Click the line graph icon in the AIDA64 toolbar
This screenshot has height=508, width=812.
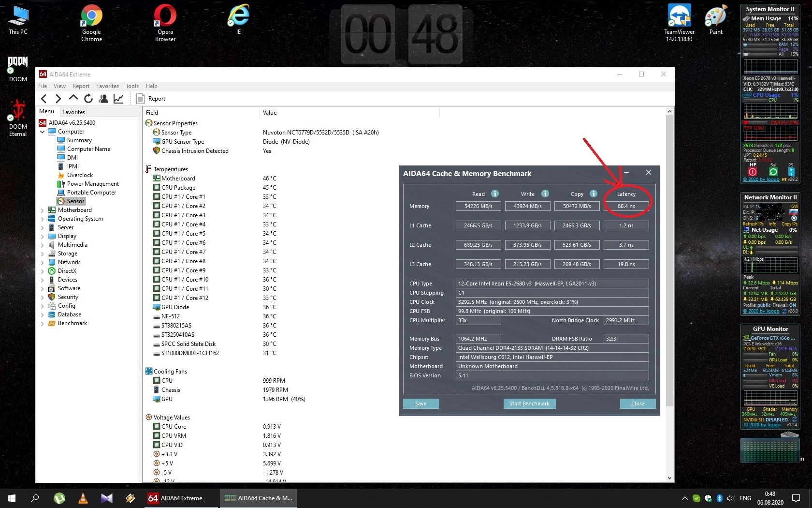(118, 99)
